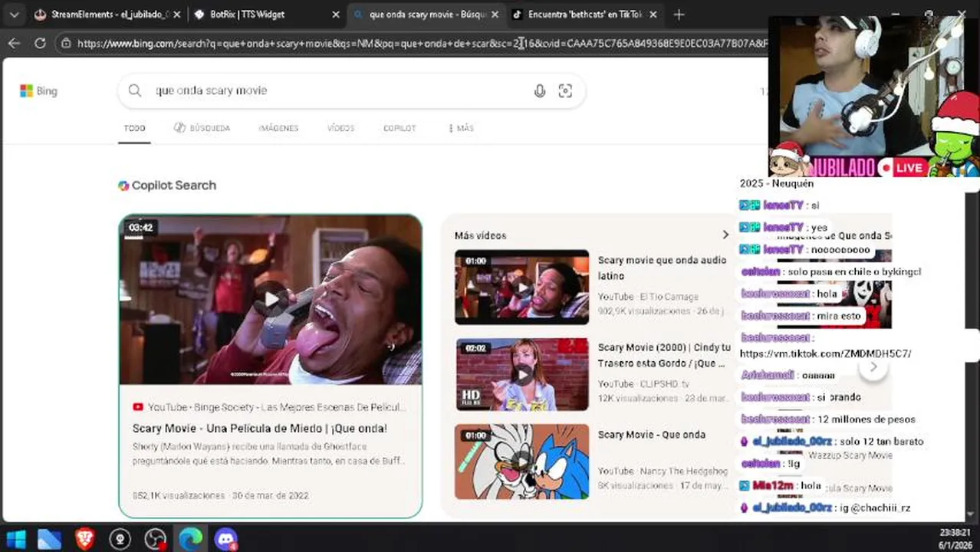Click '12 millones de pesos' chat message
Image resolution: width=980 pixels, height=552 pixels.
point(827,419)
